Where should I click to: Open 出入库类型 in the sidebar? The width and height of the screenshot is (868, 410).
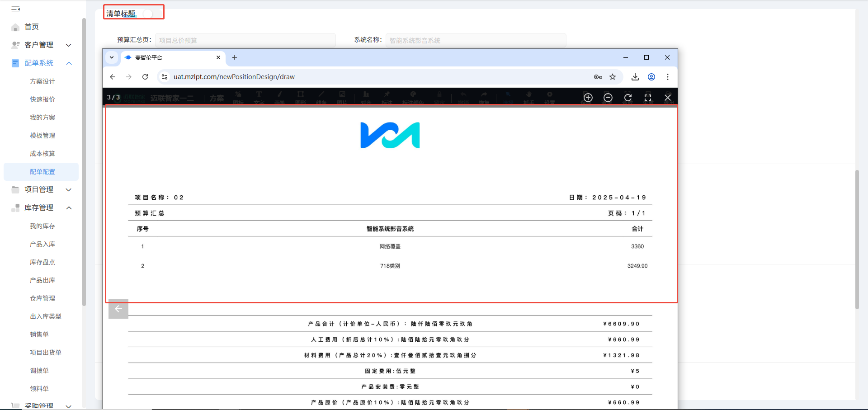pos(46,316)
